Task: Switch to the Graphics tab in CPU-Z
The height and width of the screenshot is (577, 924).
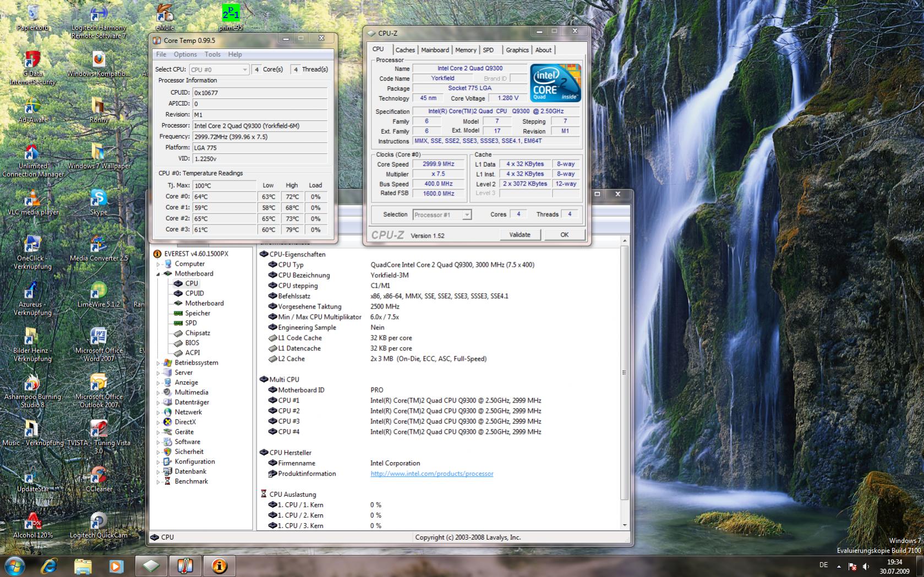Action: click(x=517, y=50)
